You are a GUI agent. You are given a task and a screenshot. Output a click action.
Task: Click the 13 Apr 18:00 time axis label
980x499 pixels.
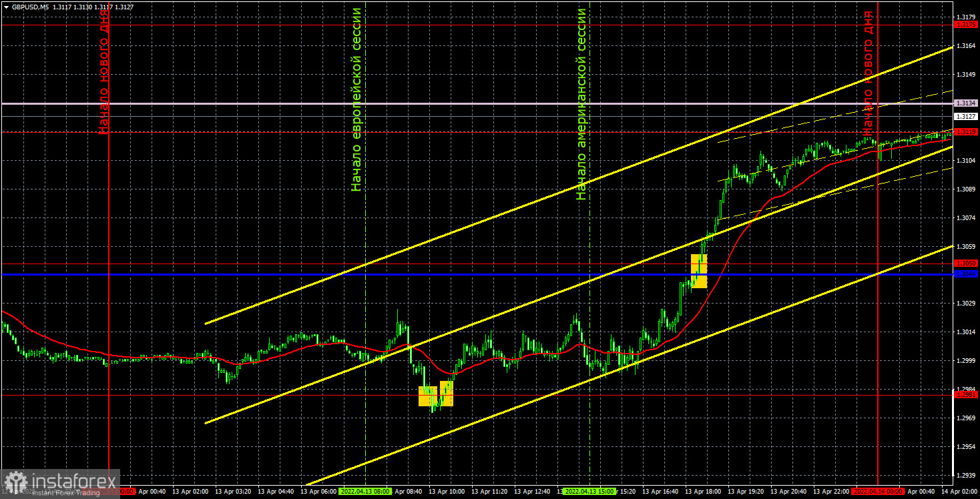(x=702, y=492)
